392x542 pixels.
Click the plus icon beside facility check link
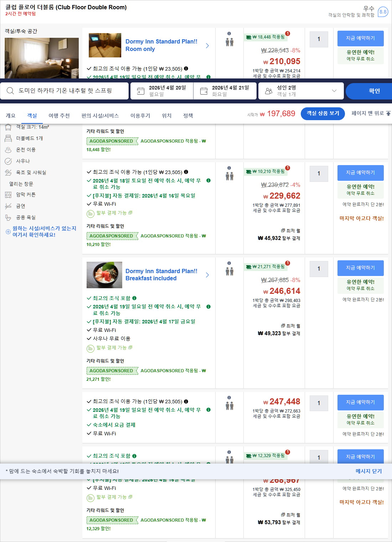click(8, 232)
